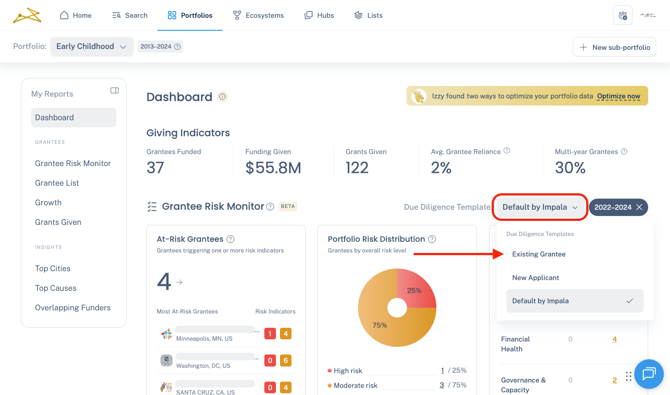Click the info icon next to Dashboard
The height and width of the screenshot is (395, 670).
click(222, 97)
